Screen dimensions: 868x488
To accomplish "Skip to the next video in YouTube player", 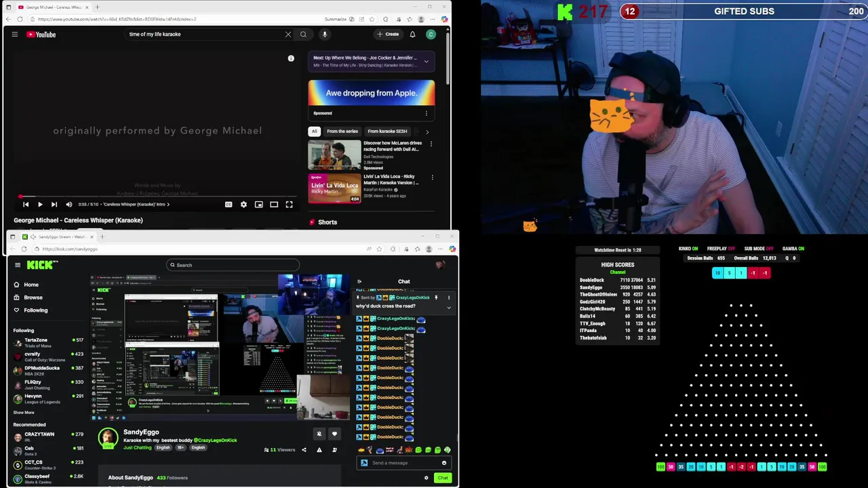I will tap(54, 204).
